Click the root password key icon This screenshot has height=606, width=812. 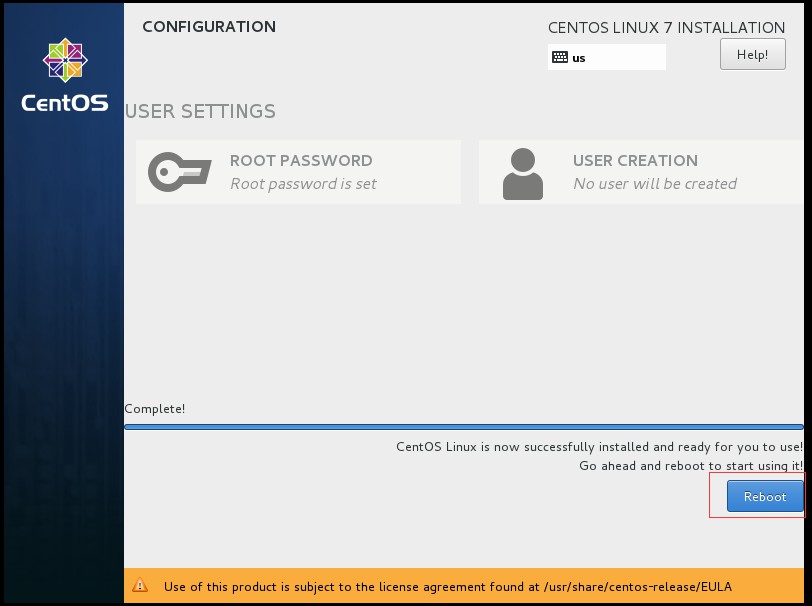[180, 172]
